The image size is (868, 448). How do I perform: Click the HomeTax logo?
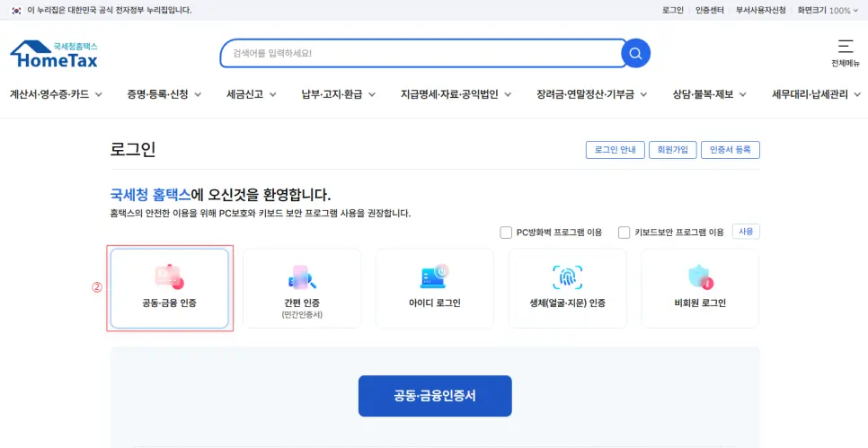[54, 54]
